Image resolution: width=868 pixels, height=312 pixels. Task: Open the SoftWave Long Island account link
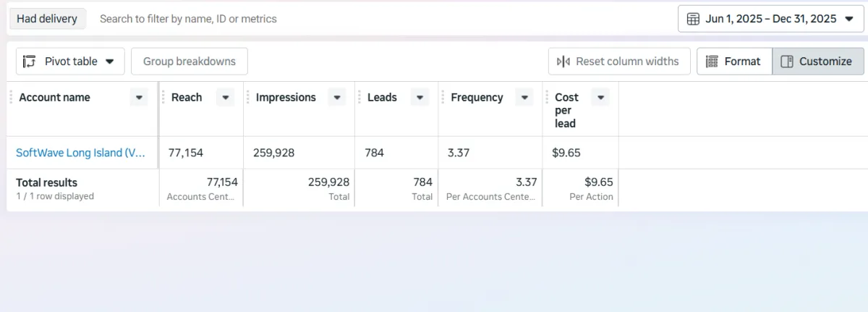pyautogui.click(x=80, y=153)
